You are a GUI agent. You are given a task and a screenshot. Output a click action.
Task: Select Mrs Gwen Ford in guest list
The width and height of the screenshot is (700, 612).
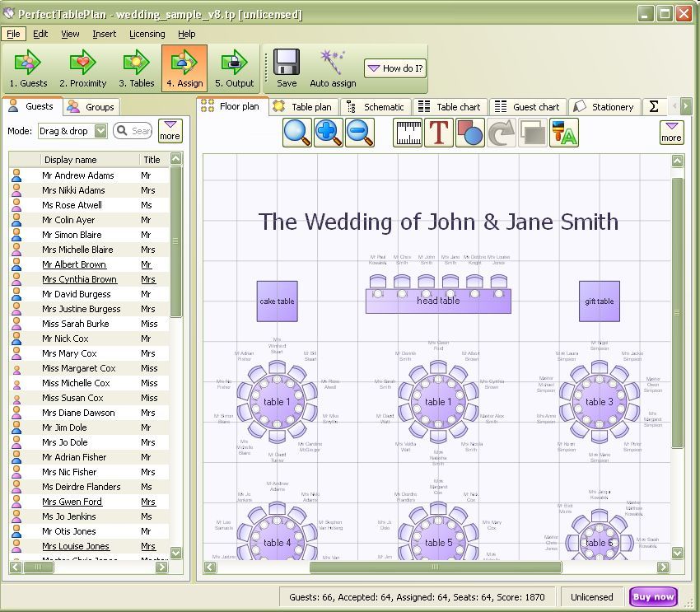click(89, 502)
